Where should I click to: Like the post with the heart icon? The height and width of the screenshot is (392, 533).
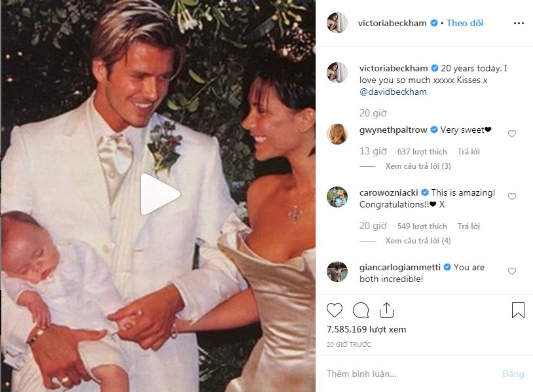335,310
